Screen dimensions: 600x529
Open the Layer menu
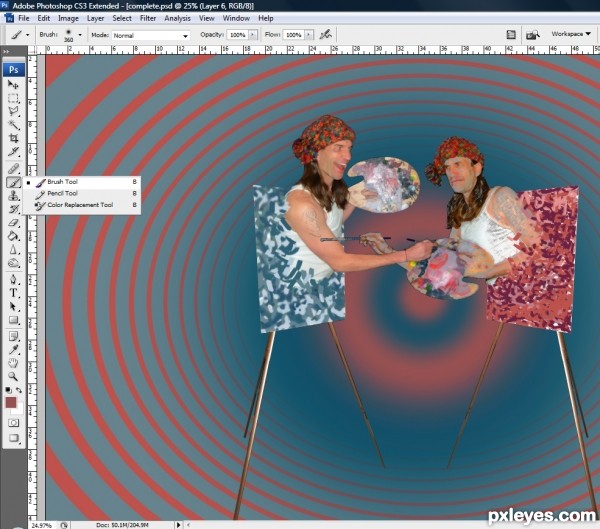click(x=95, y=18)
